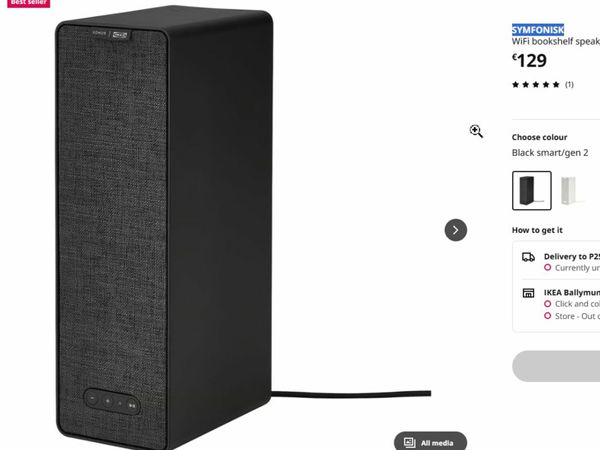Image resolution: width=600 pixels, height=450 pixels.
Task: Open the All media gallery
Action: point(430,442)
